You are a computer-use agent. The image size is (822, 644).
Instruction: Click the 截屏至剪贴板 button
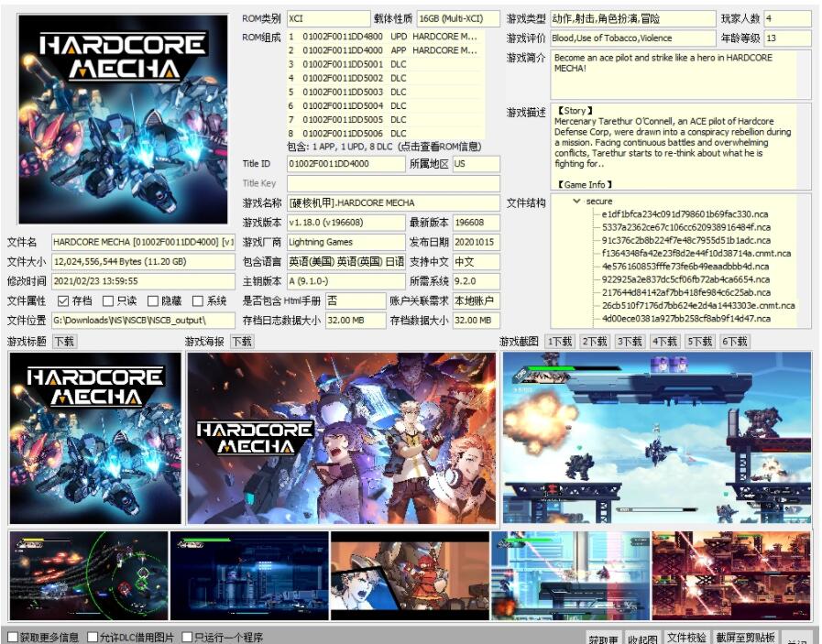point(745,638)
